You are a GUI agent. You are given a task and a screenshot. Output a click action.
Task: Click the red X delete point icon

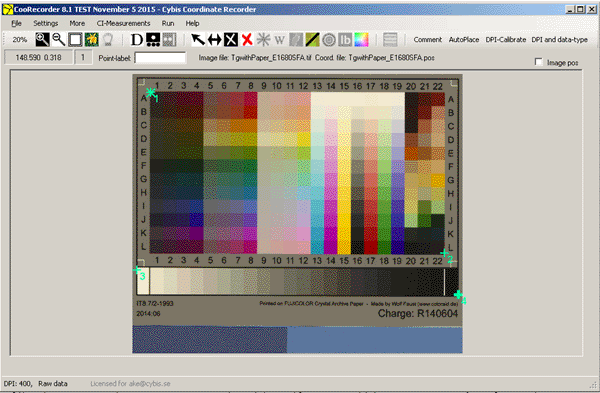pyautogui.click(x=247, y=39)
